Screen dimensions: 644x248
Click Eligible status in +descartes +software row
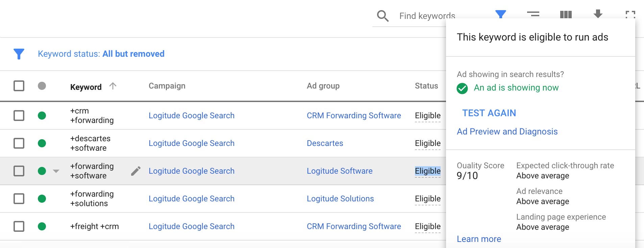pos(428,143)
